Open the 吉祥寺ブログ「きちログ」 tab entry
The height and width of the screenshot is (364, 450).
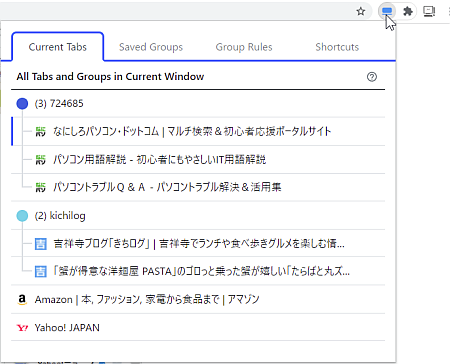coord(198,244)
